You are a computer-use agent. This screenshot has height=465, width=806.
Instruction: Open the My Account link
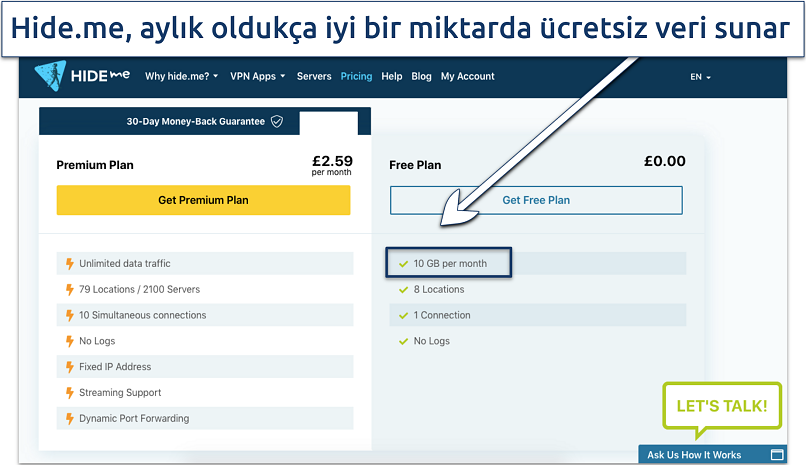click(467, 76)
